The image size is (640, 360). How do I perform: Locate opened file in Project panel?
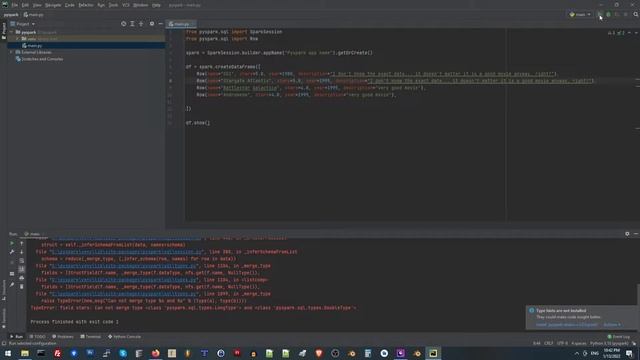(x=123, y=24)
